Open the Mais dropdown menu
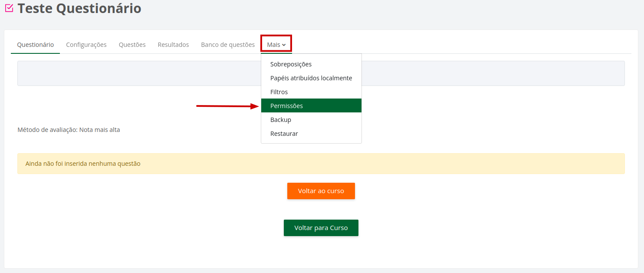The width and height of the screenshot is (644, 273). [x=276, y=45]
